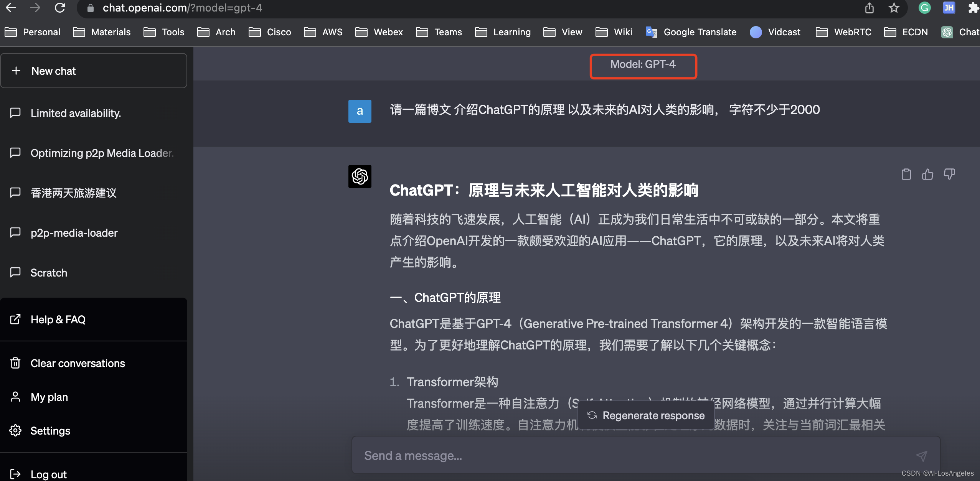
Task: Click the user prompt text 请一篇博文
Action: [421, 110]
